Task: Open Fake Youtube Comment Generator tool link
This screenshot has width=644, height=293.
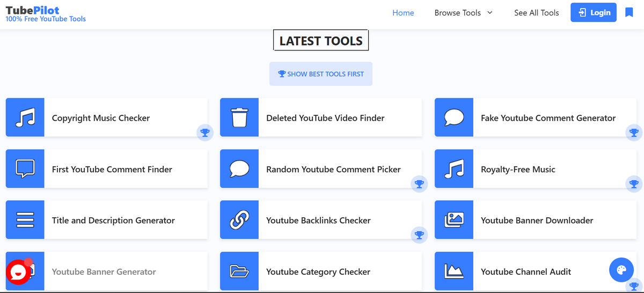Action: (x=548, y=118)
